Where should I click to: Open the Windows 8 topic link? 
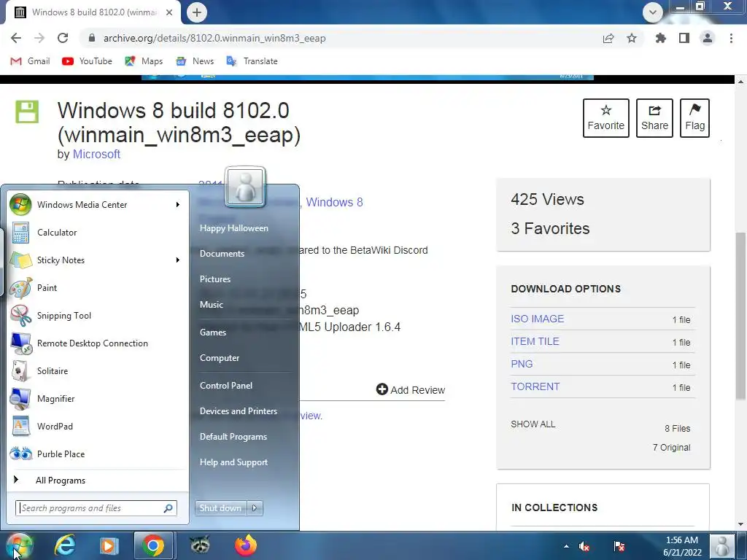[334, 203]
